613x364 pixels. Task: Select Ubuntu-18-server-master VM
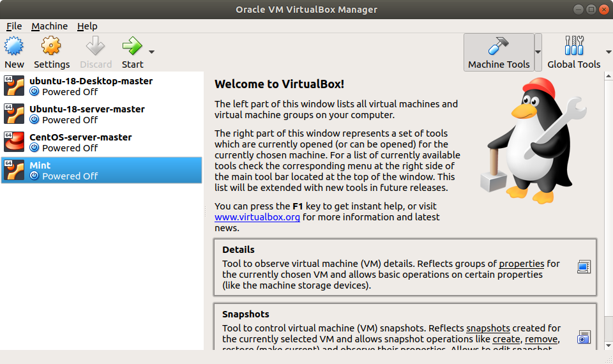point(102,114)
